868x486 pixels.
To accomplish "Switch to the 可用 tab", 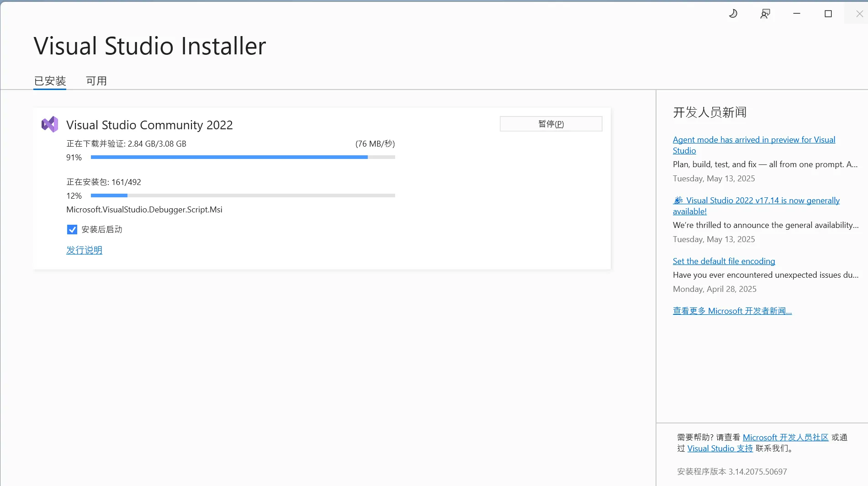I will (x=96, y=81).
